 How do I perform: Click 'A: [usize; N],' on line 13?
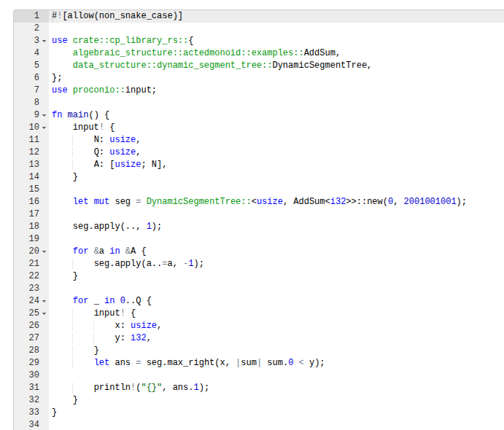click(x=130, y=164)
